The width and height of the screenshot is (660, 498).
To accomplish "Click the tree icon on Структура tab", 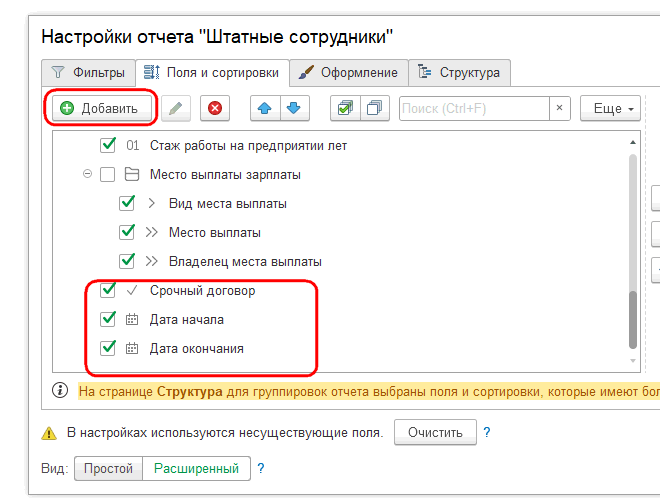I will (424, 72).
